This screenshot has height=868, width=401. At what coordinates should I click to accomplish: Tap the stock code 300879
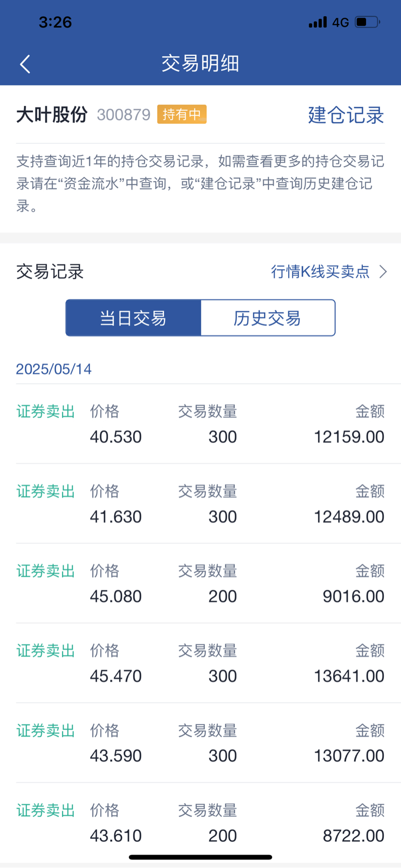[x=124, y=114]
